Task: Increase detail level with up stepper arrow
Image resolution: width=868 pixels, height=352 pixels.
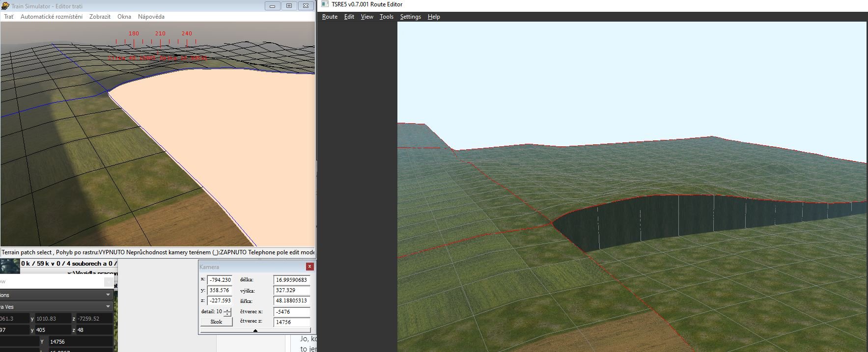Action: [x=227, y=309]
